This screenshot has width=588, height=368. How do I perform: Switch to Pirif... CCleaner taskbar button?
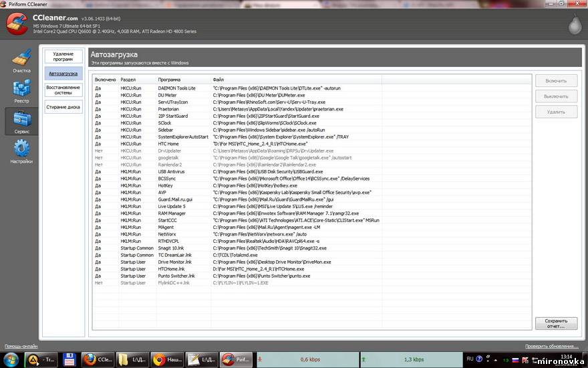point(237,359)
